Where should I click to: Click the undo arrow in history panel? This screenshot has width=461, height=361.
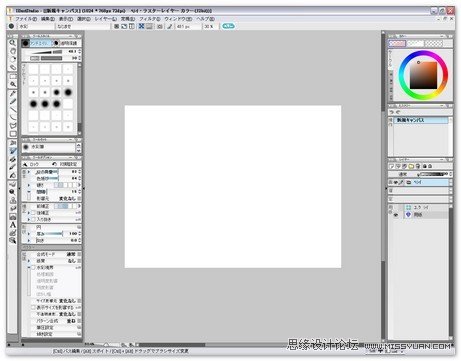(392, 112)
